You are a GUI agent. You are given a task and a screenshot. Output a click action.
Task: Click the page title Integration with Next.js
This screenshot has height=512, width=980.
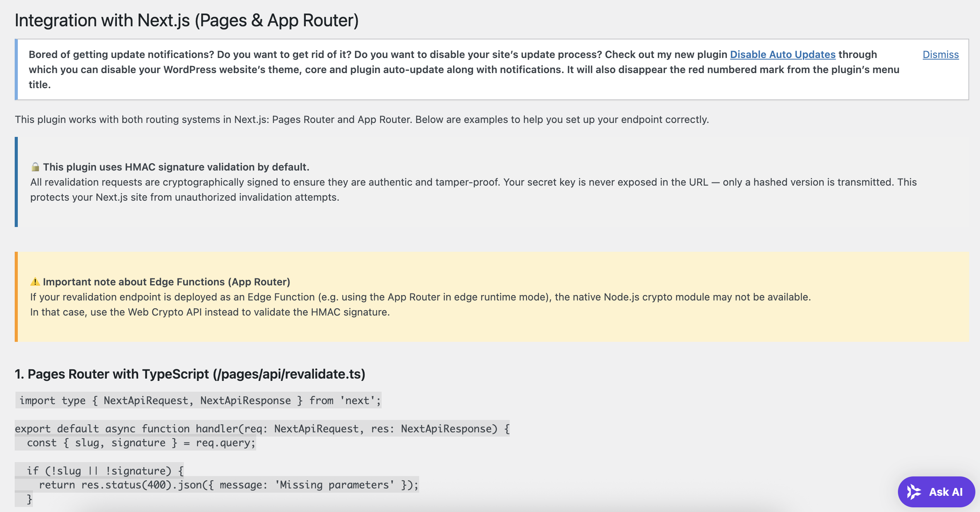click(x=187, y=20)
